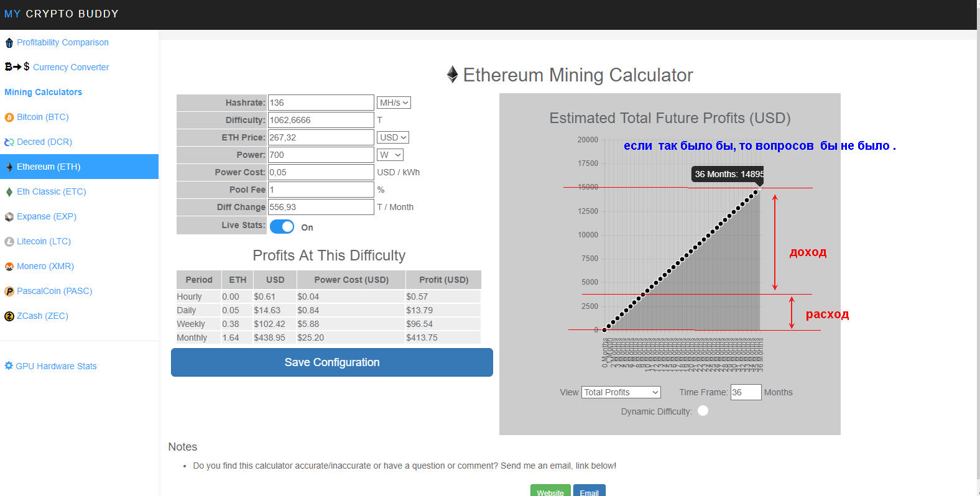This screenshot has width=980, height=496.
Task: Click the Daily profit value $13.79
Action: [419, 310]
